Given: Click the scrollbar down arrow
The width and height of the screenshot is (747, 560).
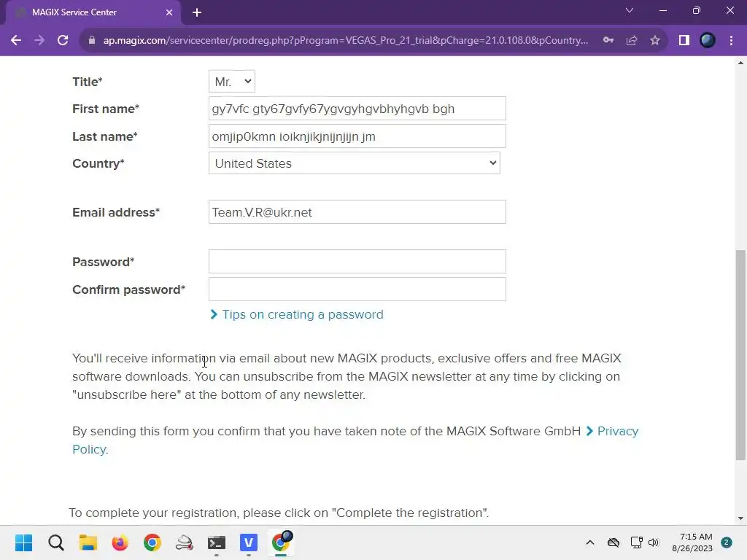Looking at the screenshot, I should point(740,518).
